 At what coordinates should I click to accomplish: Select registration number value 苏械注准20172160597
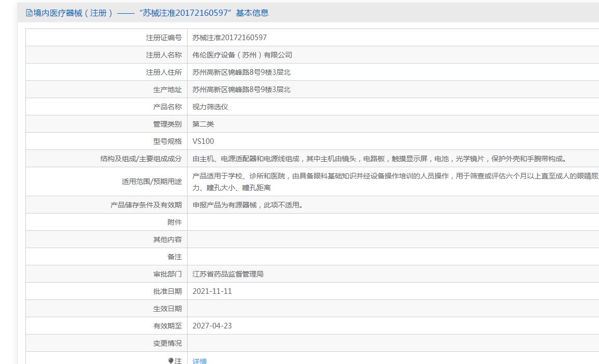pyautogui.click(x=229, y=38)
